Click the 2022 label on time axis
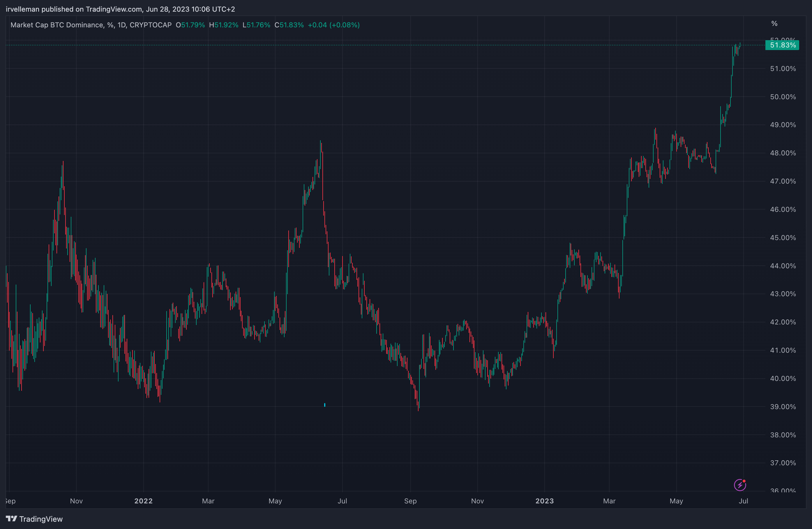 pyautogui.click(x=143, y=501)
